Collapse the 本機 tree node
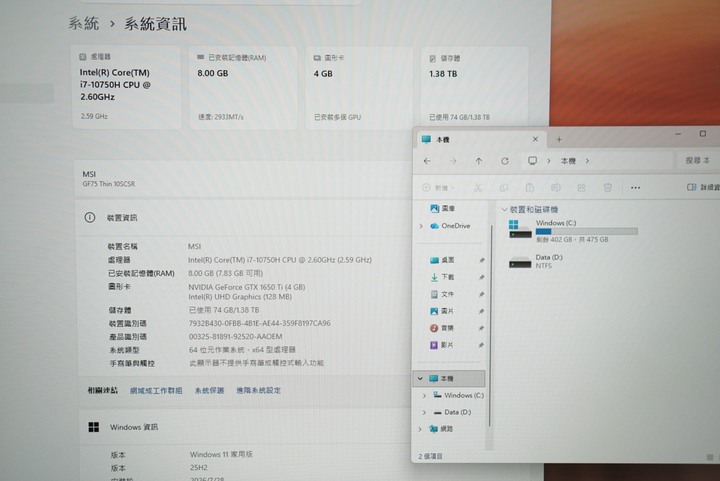720x481 pixels. coord(420,379)
